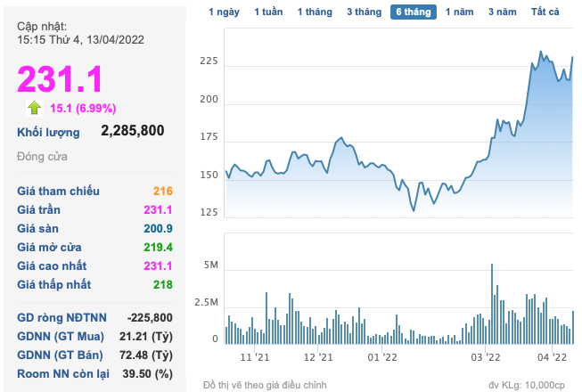The height and width of the screenshot is (392, 582).
Task: Switch chart to 1 năm range
Action: pos(460,12)
